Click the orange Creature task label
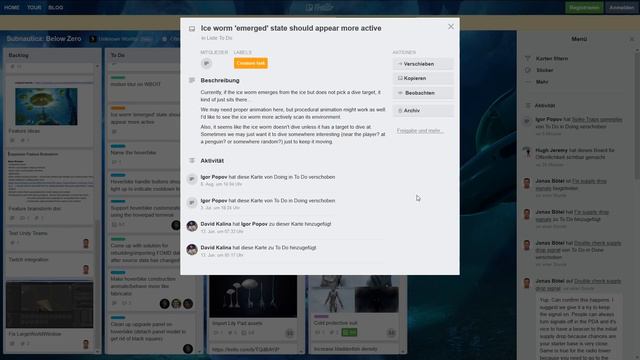Screen dimensions: 640x360 click(251, 63)
